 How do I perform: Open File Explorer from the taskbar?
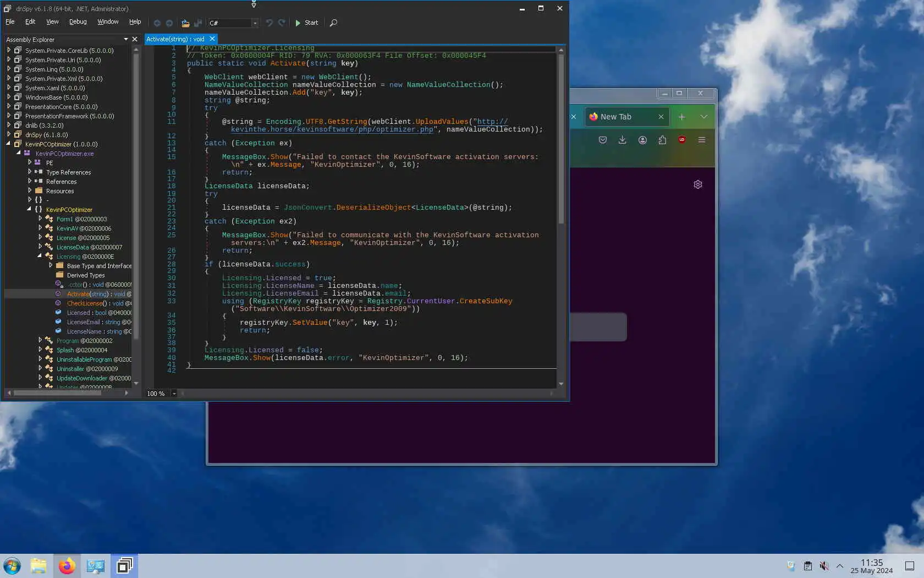pos(38,566)
